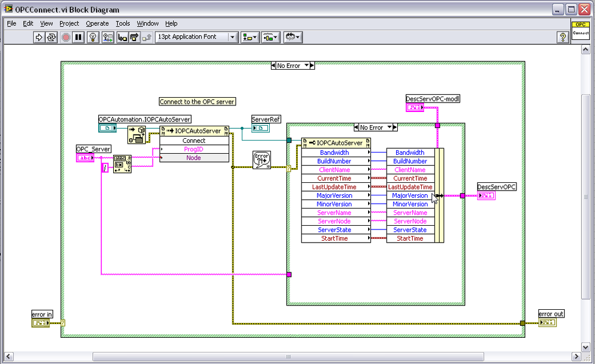Click the ServerRef indicator terminal
595x364 pixels.
coord(261,128)
